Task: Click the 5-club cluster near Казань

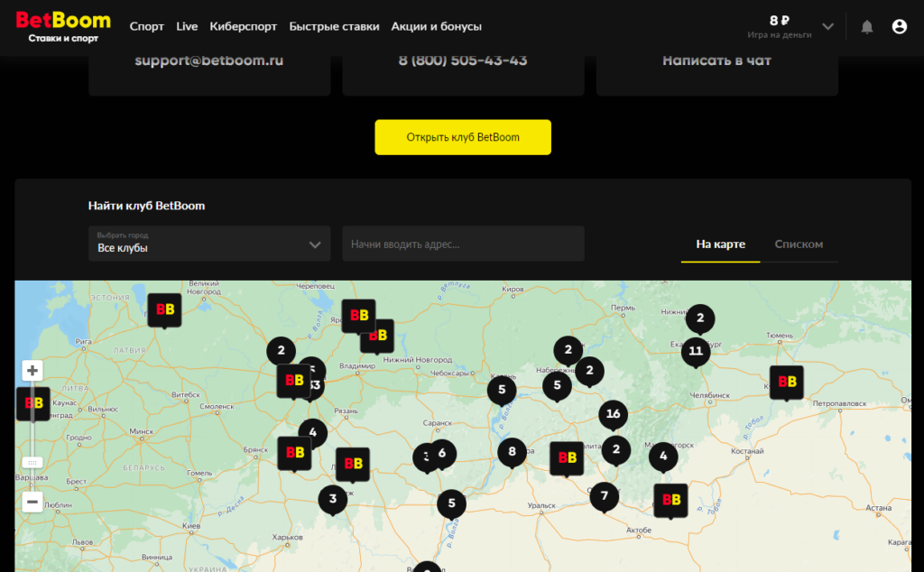Action: click(502, 390)
